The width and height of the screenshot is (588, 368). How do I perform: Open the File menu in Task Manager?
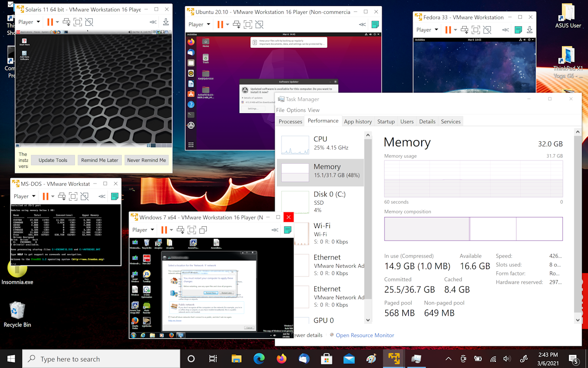[280, 110]
